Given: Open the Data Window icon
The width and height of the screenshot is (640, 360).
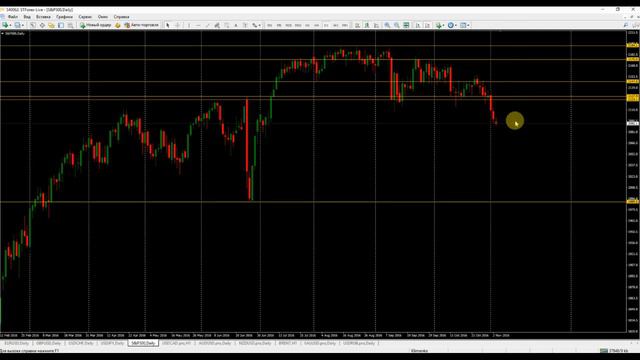Looking at the screenshot, I should click(42, 25).
